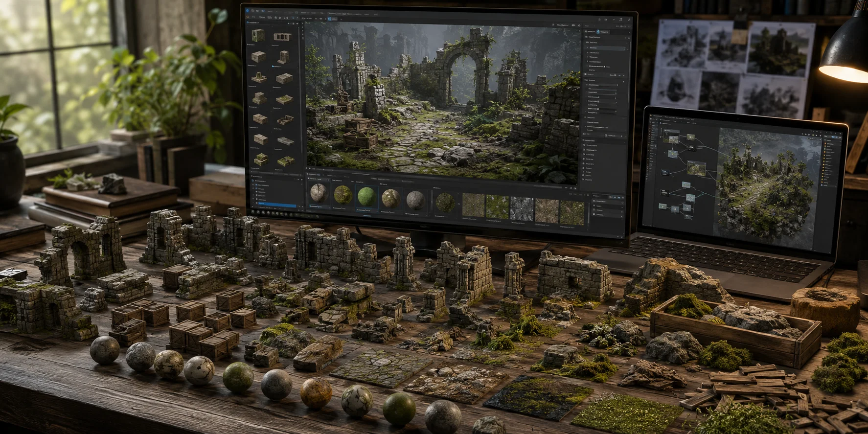Pick the gray flat paving slab asset
Image resolution: width=868 pixels, height=434 pixels.
(x=285, y=141)
